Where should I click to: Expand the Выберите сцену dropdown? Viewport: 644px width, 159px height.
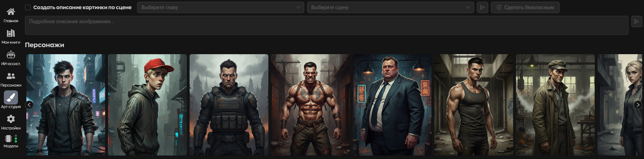click(390, 7)
